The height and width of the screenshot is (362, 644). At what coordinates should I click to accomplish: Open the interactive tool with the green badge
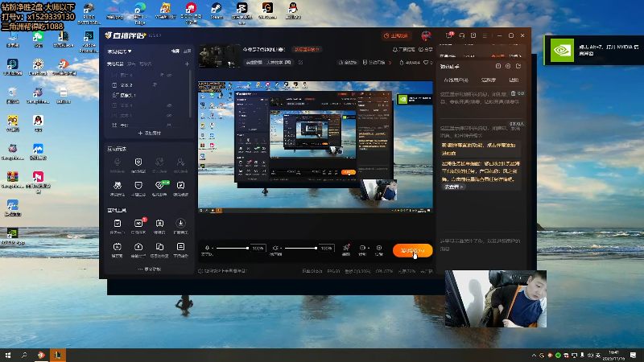159,186
